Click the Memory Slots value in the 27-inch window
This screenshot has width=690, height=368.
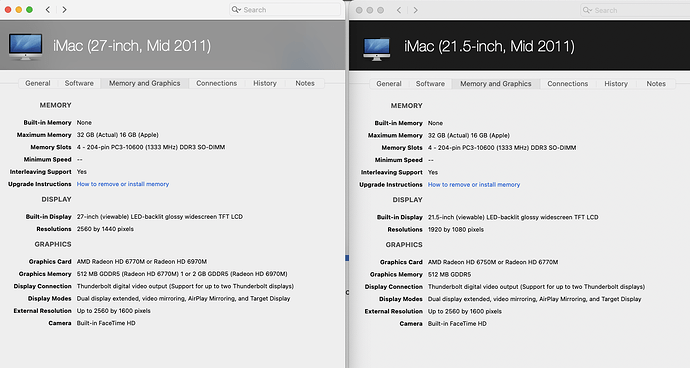pos(151,147)
